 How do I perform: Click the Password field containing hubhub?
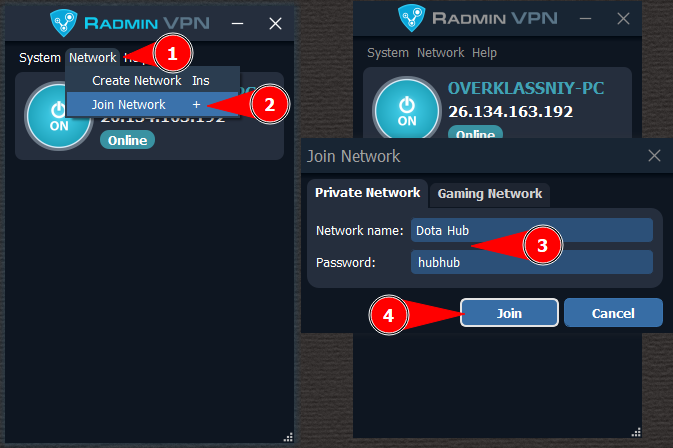click(532, 262)
